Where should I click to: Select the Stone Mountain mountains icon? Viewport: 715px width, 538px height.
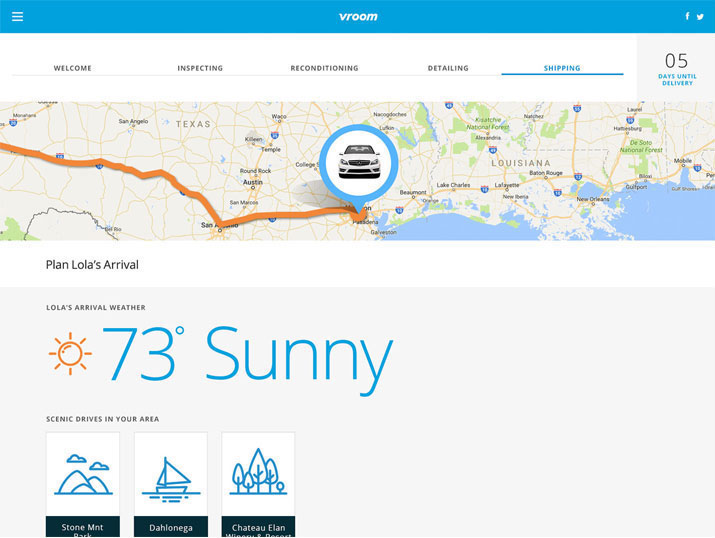(x=83, y=474)
